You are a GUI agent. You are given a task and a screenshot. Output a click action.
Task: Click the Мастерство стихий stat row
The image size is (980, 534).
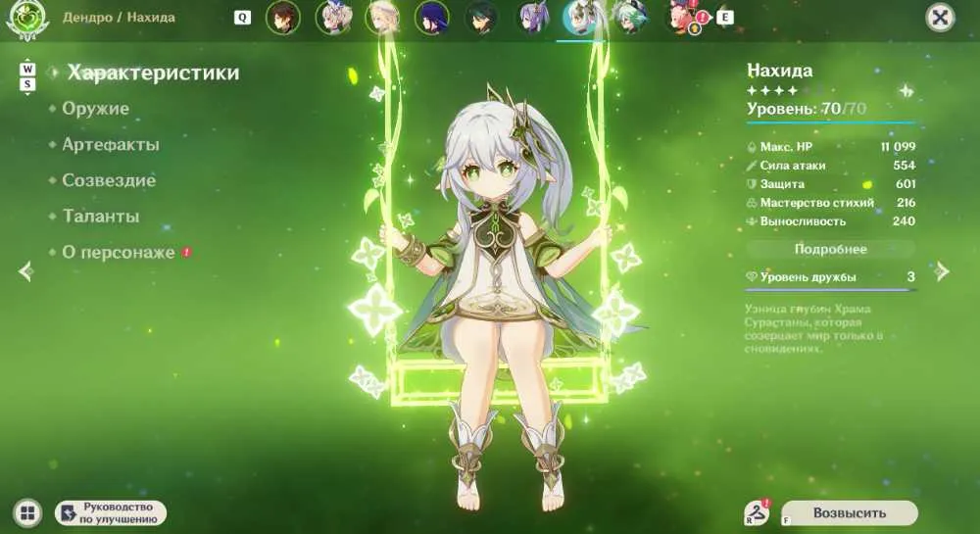tap(831, 203)
